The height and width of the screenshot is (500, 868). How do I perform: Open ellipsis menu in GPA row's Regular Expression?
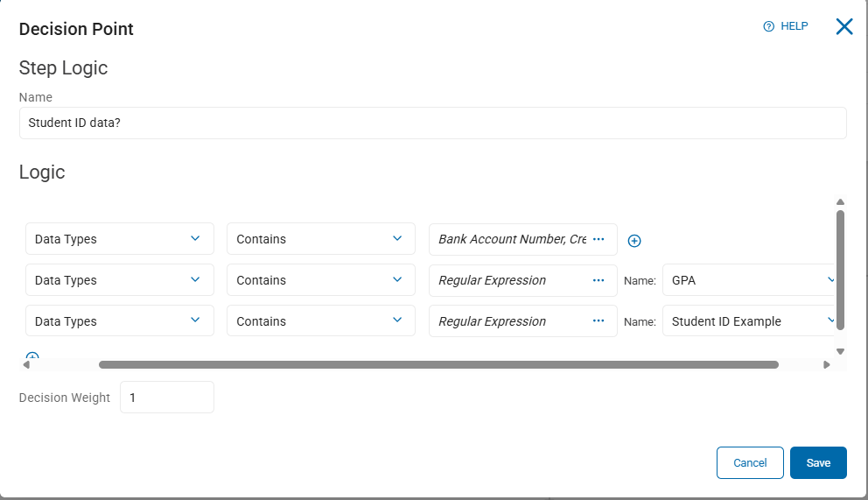click(598, 280)
